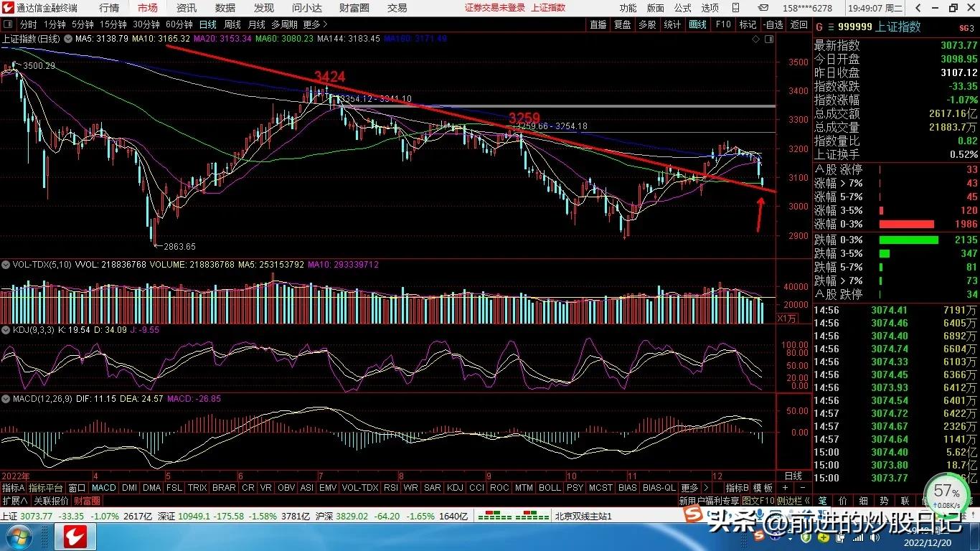Select the VOL-TDX indicator tab
Image resolution: width=980 pixels, height=551 pixels.
click(359, 488)
